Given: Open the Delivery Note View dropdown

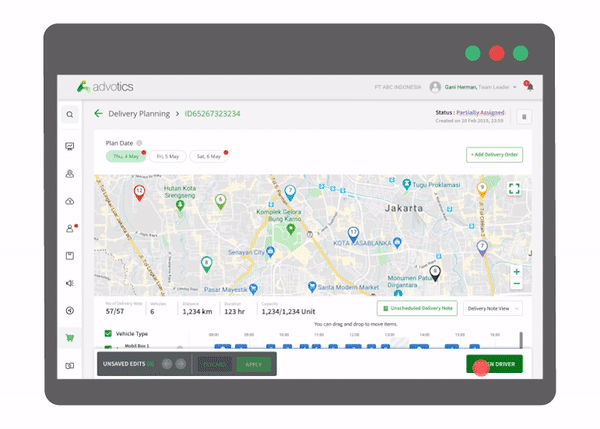Looking at the screenshot, I should tap(493, 309).
